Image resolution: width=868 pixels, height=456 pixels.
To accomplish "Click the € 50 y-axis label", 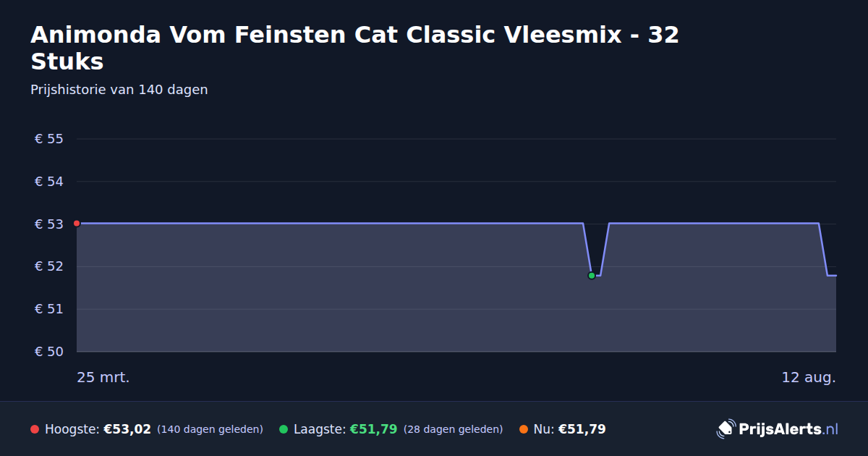I will (49, 352).
